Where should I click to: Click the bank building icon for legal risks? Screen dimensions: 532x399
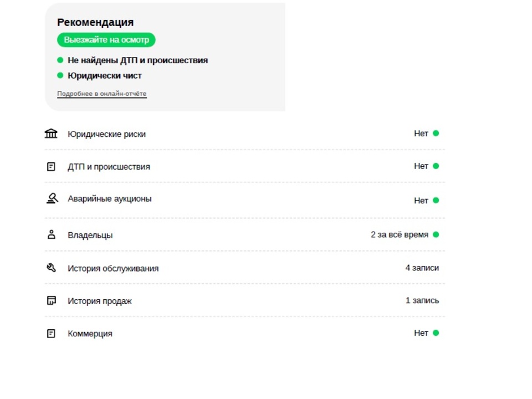tap(51, 134)
